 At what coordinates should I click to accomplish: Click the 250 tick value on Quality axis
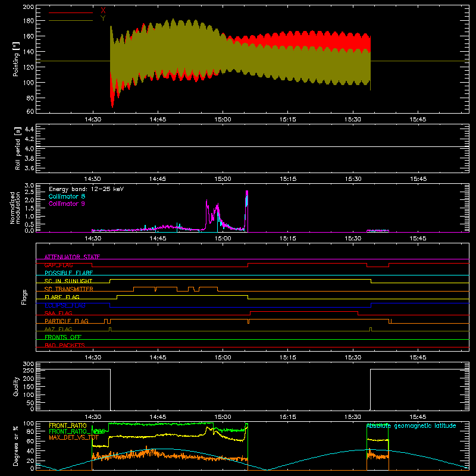(28, 371)
